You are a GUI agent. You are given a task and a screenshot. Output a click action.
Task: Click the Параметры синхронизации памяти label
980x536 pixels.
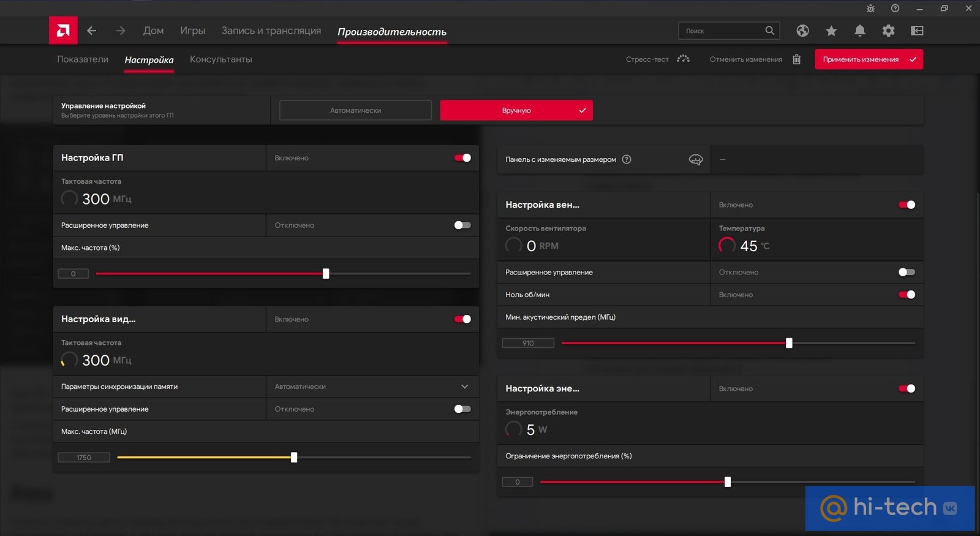coord(119,387)
